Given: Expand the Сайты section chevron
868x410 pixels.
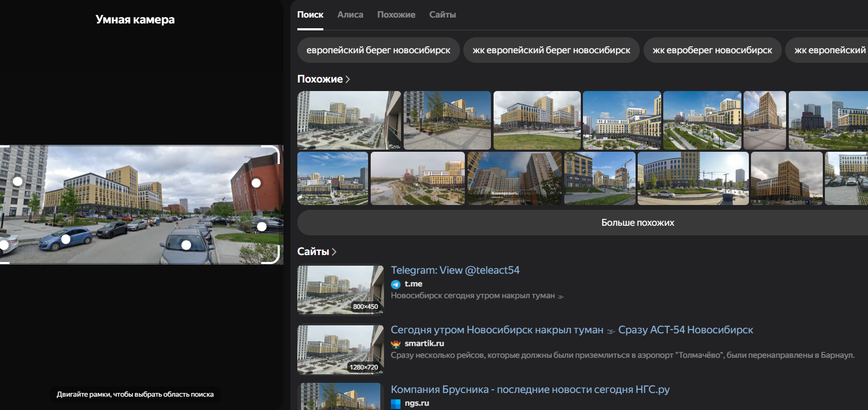Looking at the screenshot, I should pos(334,252).
